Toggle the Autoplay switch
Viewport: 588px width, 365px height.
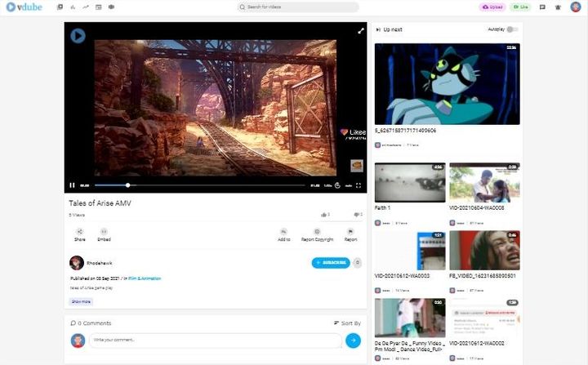(x=512, y=29)
